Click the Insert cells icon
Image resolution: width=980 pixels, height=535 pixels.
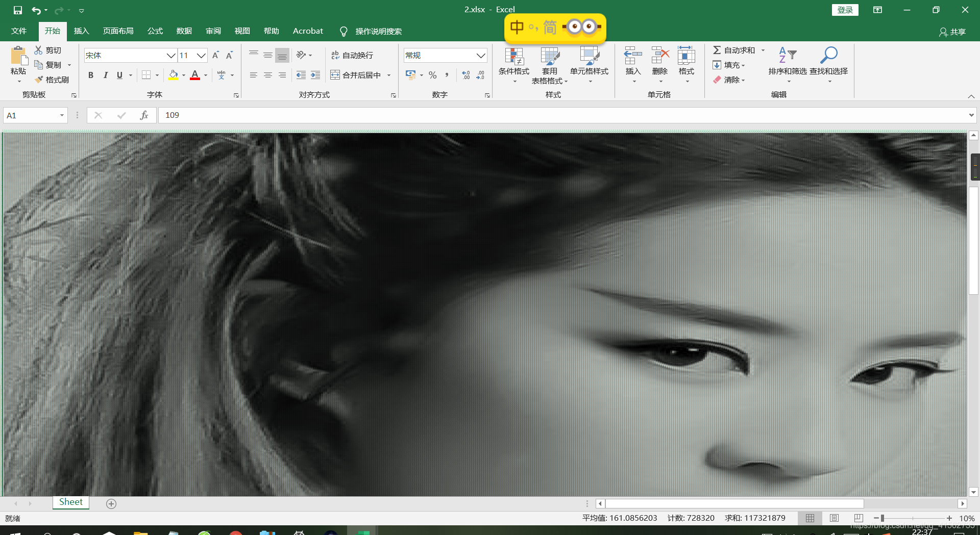[633, 55]
